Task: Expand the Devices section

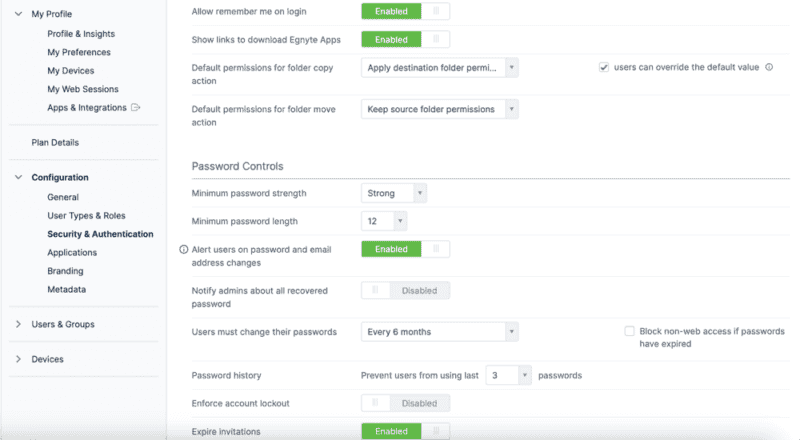Action: pos(18,359)
